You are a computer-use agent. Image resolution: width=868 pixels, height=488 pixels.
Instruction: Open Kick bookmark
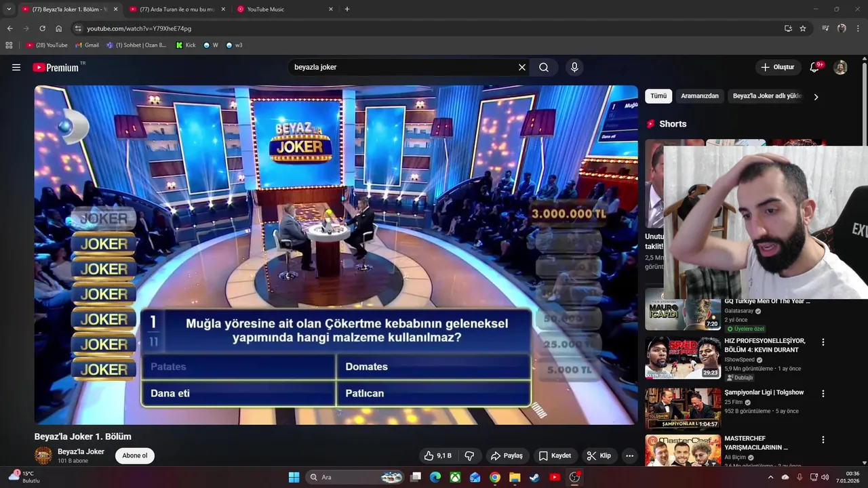coord(186,45)
